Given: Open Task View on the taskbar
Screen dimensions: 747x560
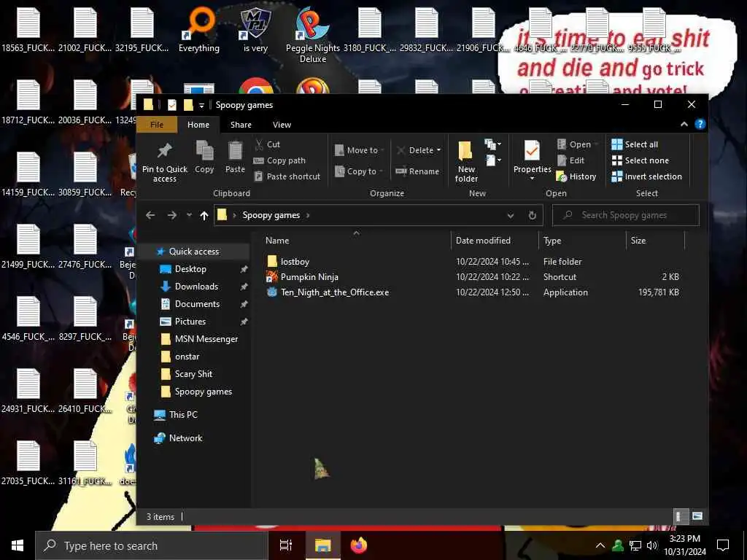Looking at the screenshot, I should [286, 545].
